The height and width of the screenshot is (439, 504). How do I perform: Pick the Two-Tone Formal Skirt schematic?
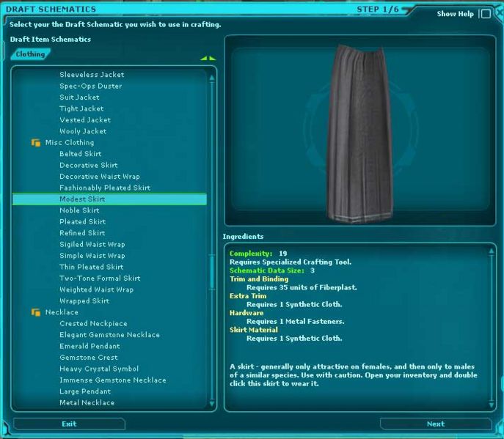coord(100,278)
